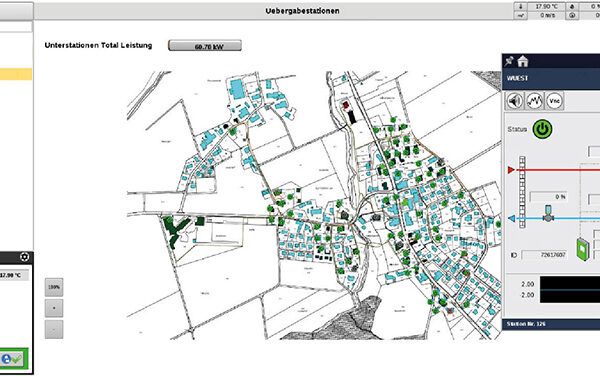600x377 pixels.
Task: Click the pressure gauge icon in top bar
Action: (572, 15)
